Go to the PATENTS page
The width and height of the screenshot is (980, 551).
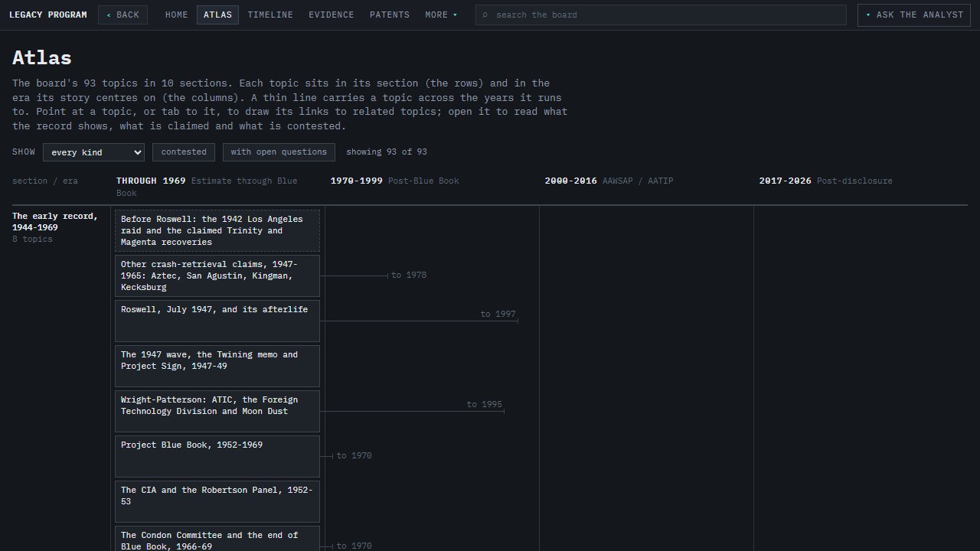(x=390, y=15)
